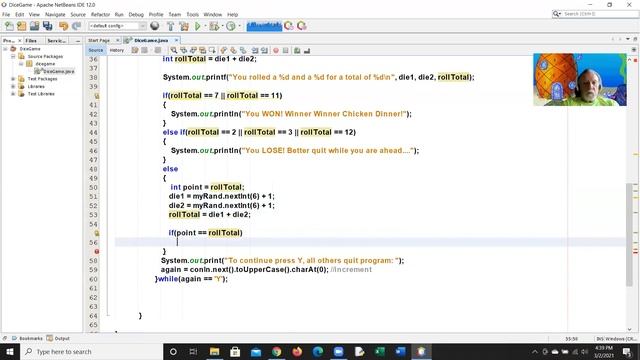Open the Debug Project dropdown arrow
Image resolution: width=640 pixels, height=360 pixels.
222,26
